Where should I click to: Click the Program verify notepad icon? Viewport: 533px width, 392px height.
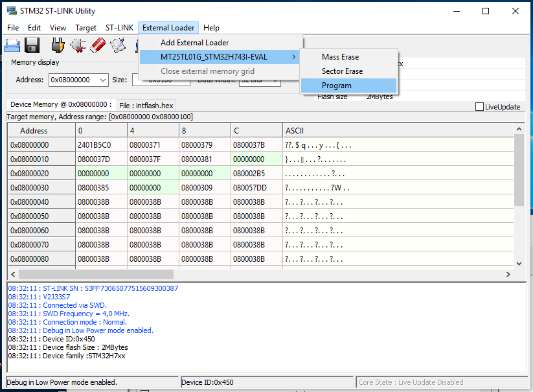[x=118, y=45]
